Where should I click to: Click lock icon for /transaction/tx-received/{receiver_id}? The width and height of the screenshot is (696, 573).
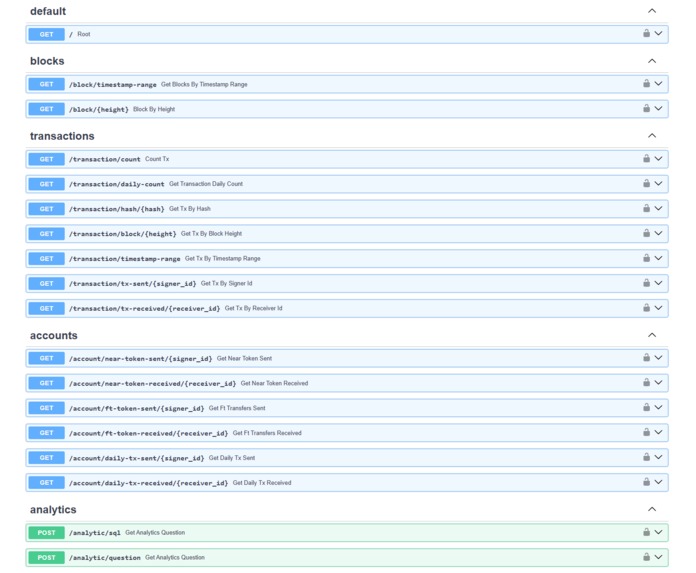[646, 308]
